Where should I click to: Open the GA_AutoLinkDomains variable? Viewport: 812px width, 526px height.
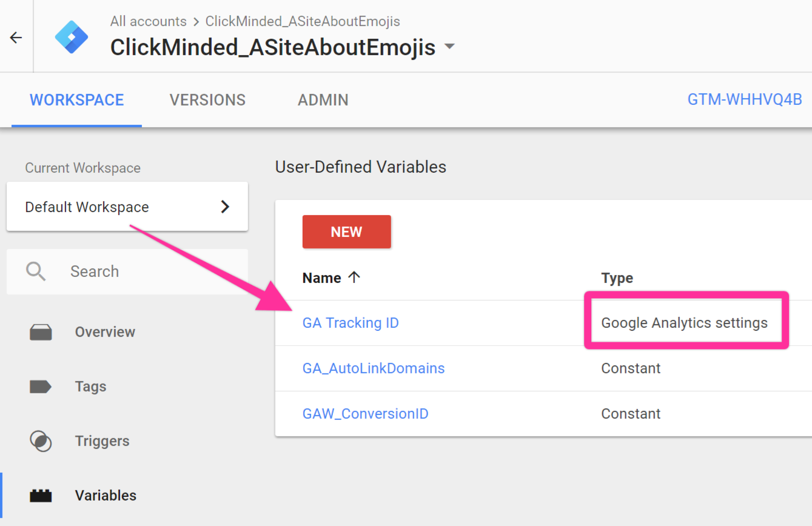click(373, 368)
